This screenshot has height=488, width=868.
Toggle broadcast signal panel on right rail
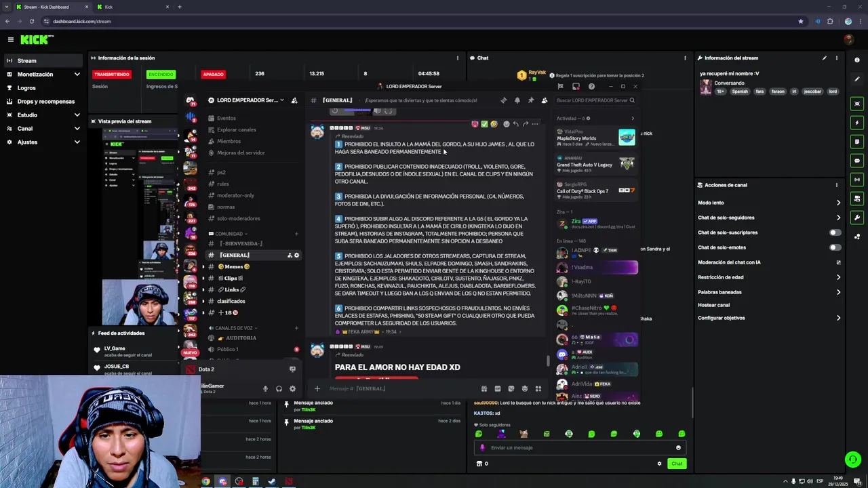857,180
